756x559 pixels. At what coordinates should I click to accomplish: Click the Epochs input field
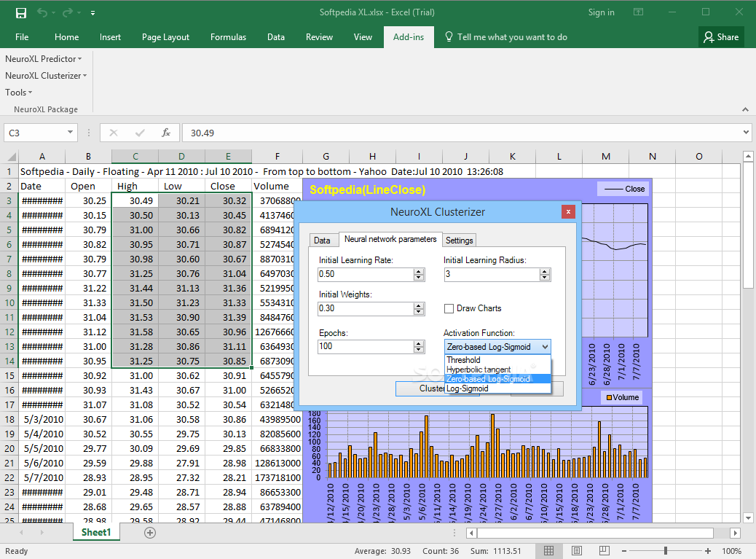click(x=366, y=346)
